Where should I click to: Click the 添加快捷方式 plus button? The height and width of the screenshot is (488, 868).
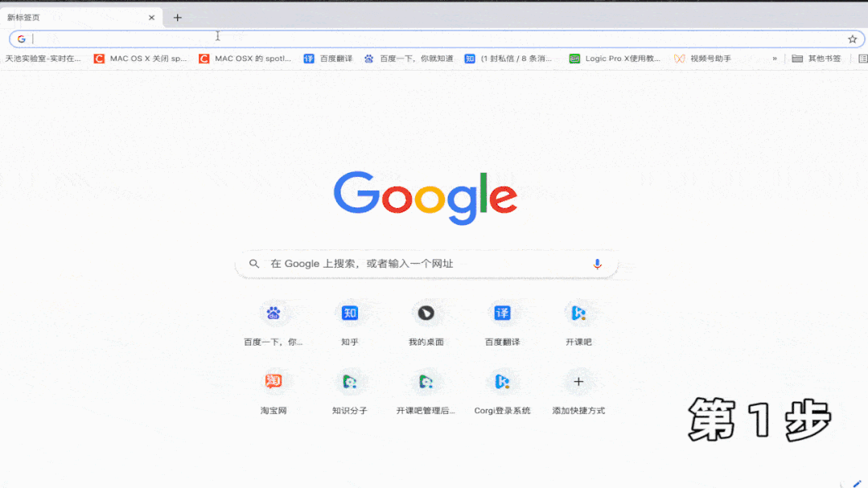pos(578,382)
